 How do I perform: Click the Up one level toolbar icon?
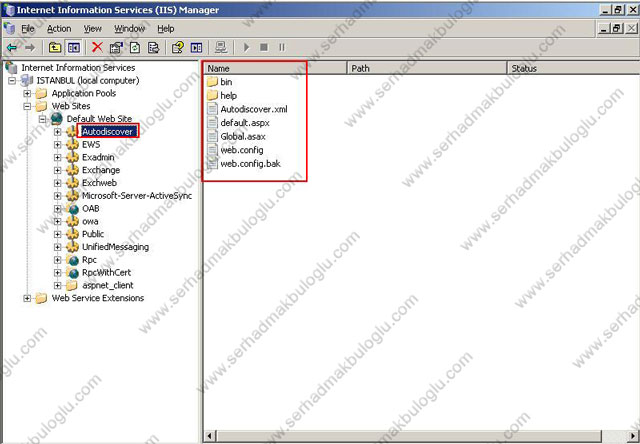55,48
